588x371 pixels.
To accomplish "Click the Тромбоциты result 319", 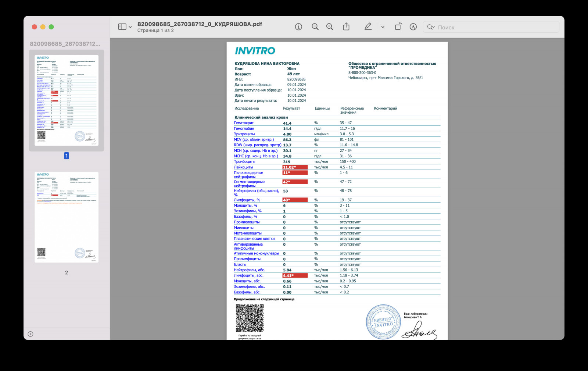I will [287, 162].
